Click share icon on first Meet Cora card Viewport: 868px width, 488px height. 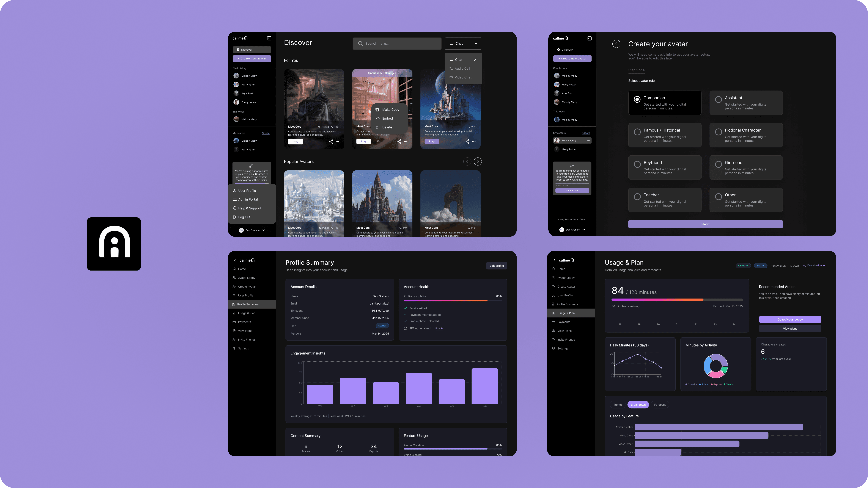[331, 141]
